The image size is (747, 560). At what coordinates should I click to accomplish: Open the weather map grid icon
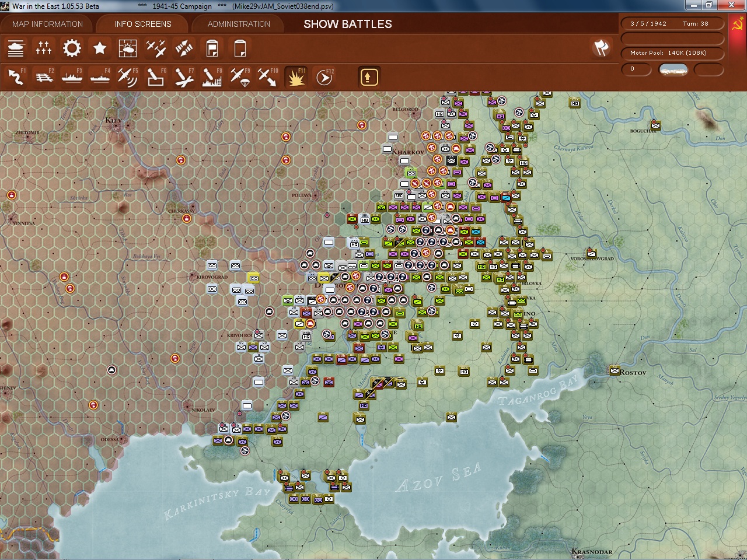pos(128,48)
